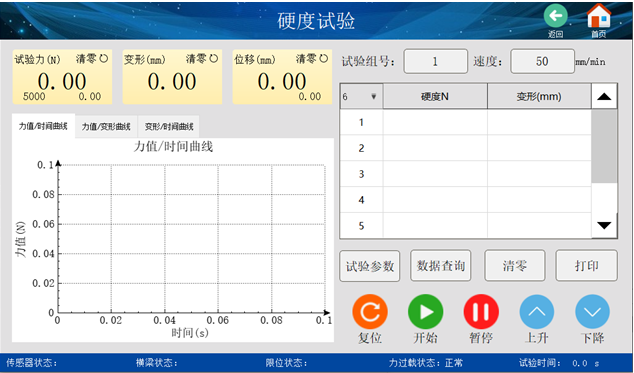Viewport: 634px width, 373px height.
Task: Open the 试验参数 settings button
Action: (370, 266)
